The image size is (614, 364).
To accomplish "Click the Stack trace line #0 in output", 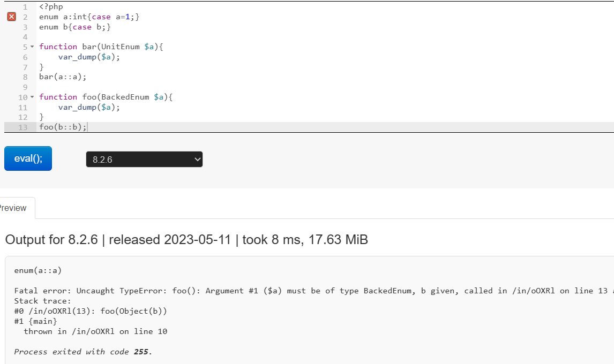I will [91, 311].
